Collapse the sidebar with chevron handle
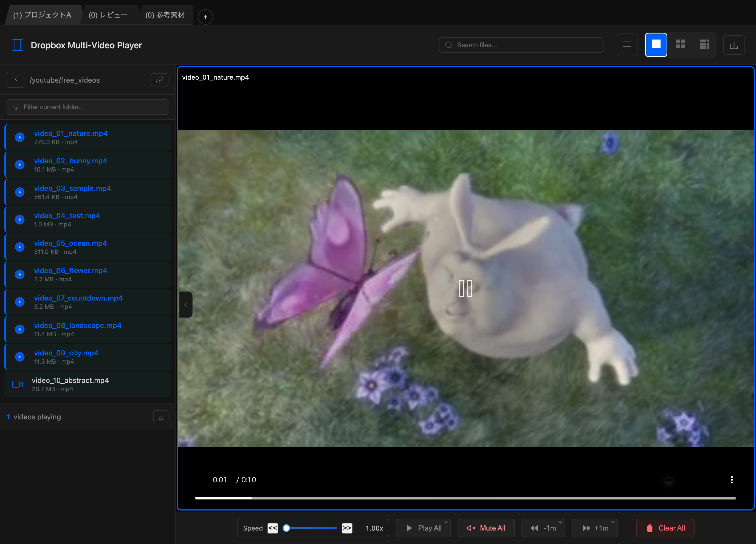Viewport: 756px width, 544px height. [186, 304]
